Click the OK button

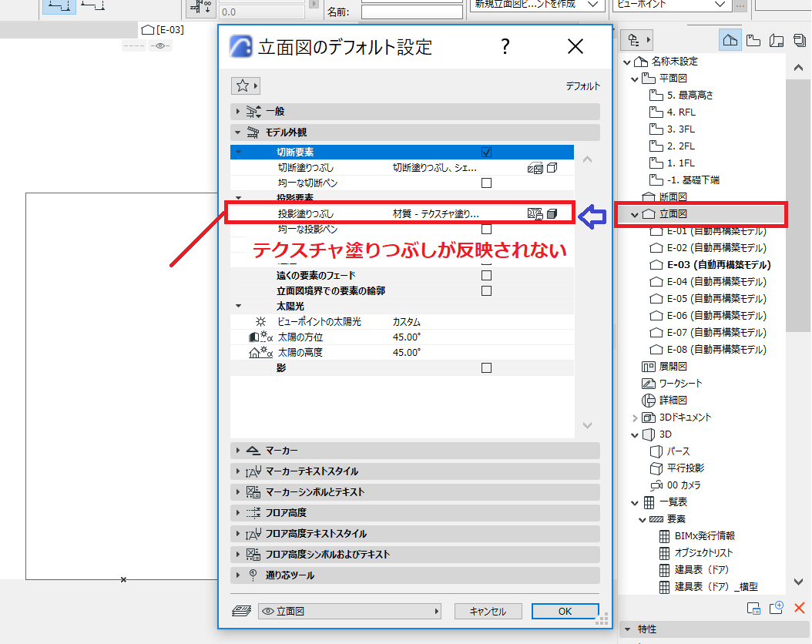coord(565,612)
